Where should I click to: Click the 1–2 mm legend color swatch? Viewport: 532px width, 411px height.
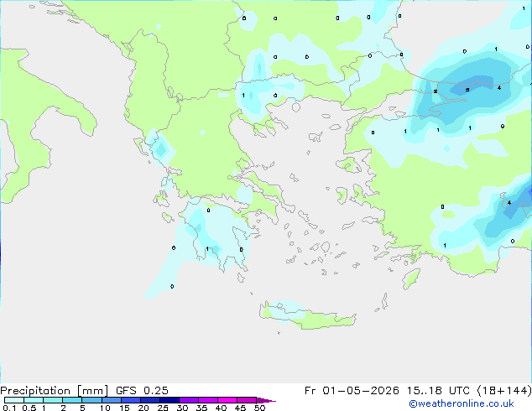click(53, 400)
